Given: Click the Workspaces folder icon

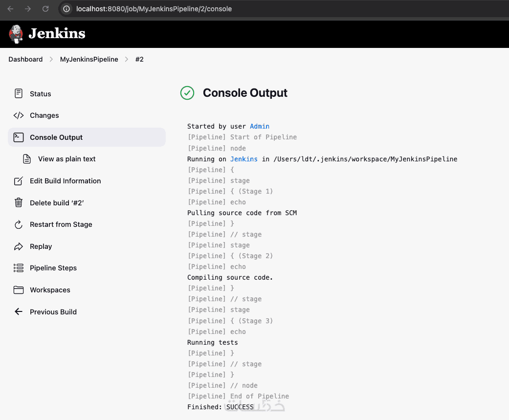Looking at the screenshot, I should 19,290.
